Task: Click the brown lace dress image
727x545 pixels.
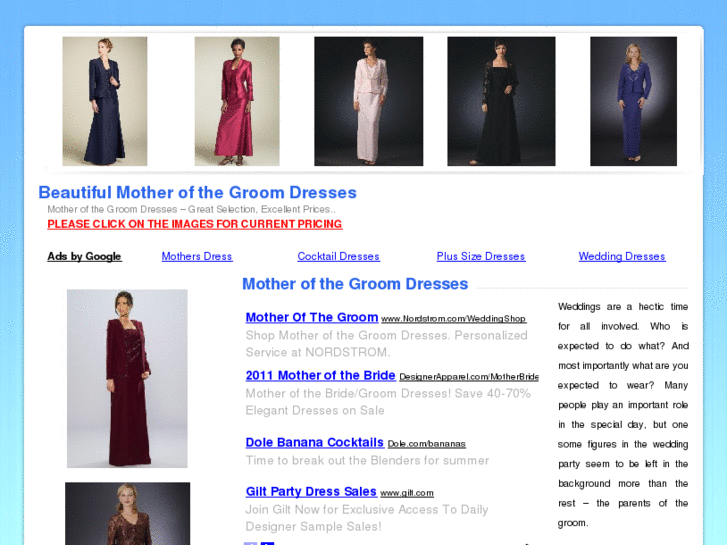Action: click(128, 513)
